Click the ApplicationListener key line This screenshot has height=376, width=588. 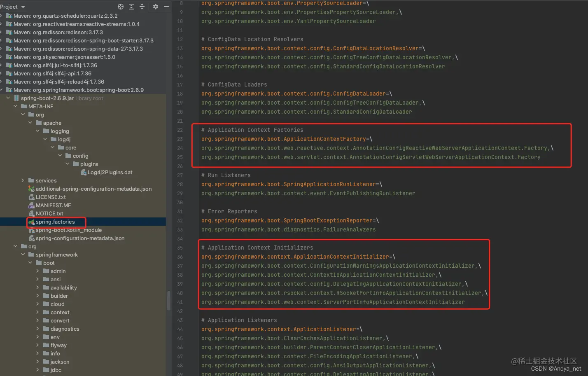point(282,329)
